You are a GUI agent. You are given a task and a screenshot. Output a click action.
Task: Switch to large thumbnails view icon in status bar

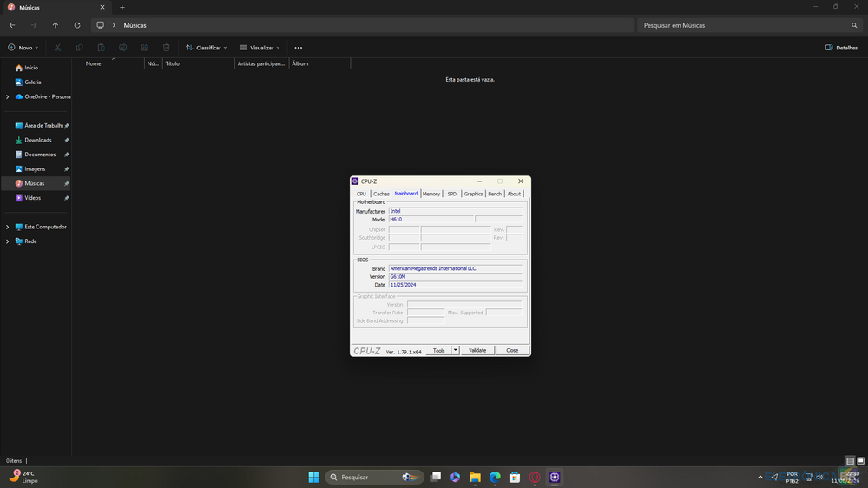[x=861, y=461]
